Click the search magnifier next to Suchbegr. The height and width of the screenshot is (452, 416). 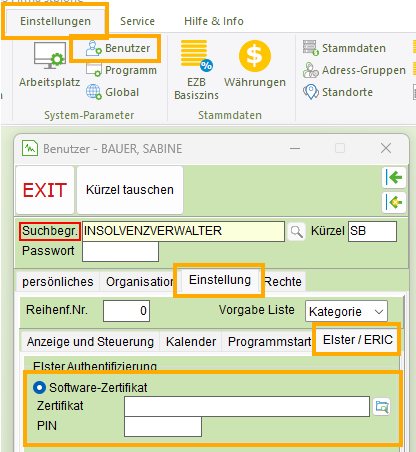(x=296, y=231)
